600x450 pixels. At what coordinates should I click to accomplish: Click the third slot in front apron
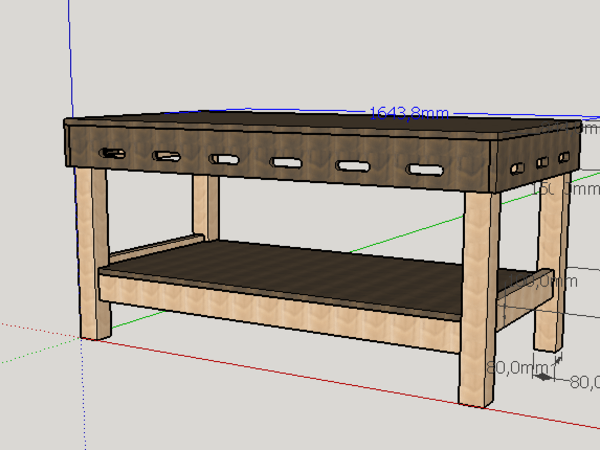pyautogui.click(x=225, y=159)
